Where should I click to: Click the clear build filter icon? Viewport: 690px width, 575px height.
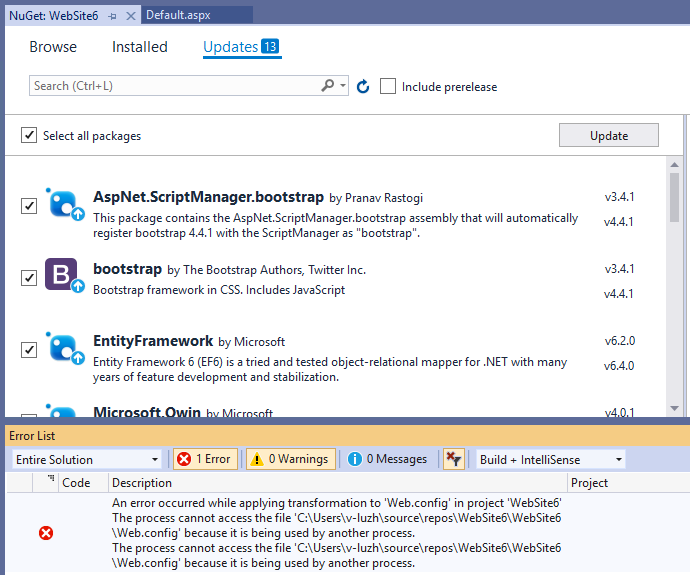click(x=454, y=459)
